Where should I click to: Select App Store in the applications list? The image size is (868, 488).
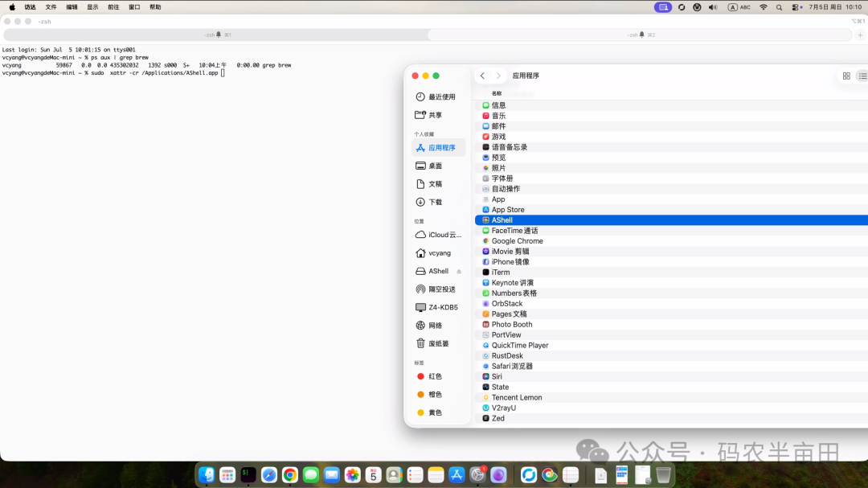pos(671,210)
